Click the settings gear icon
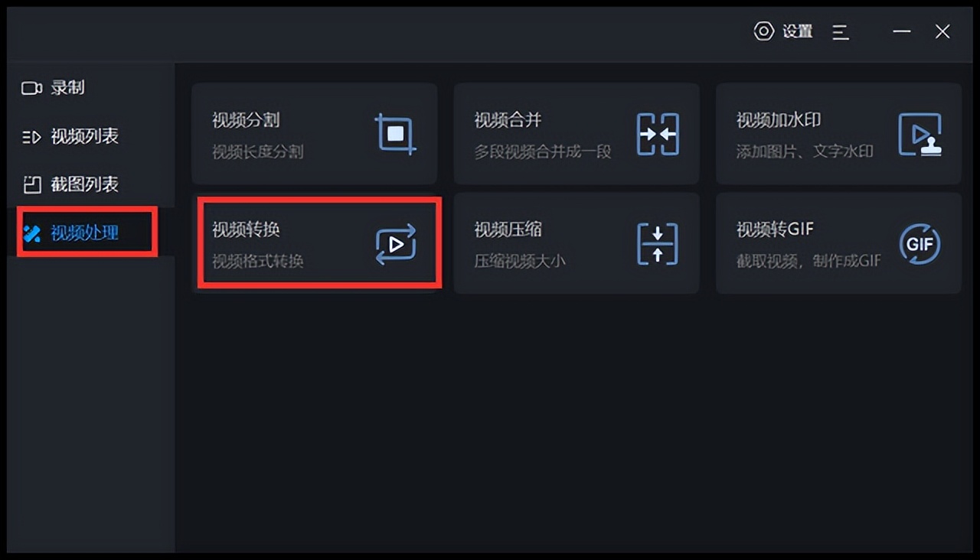This screenshot has width=980, height=560. click(x=763, y=31)
